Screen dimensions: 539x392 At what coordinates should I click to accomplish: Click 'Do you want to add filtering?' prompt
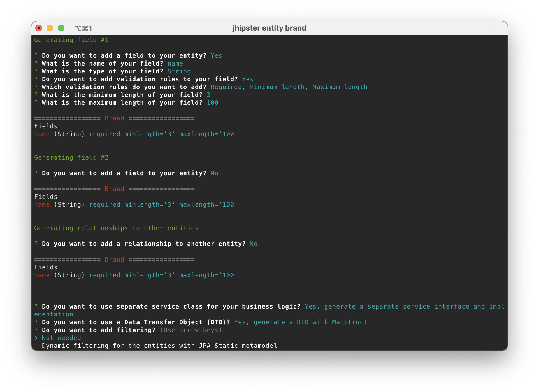click(x=99, y=330)
